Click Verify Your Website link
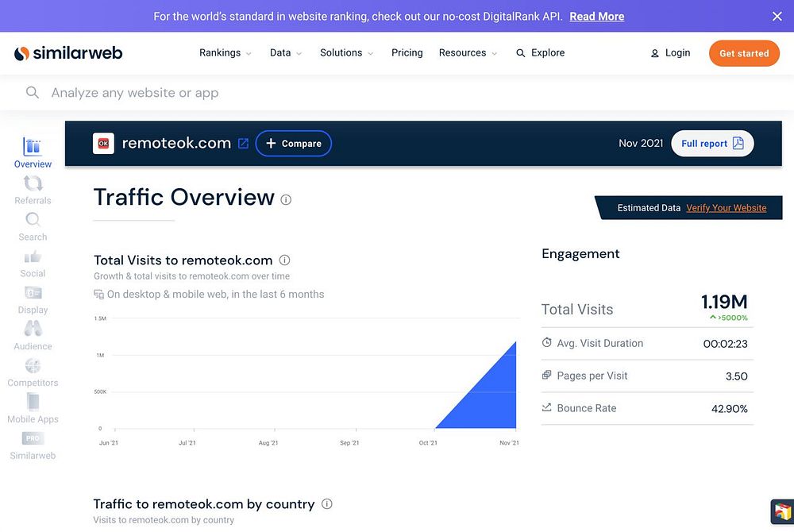The image size is (794, 532). tap(726, 208)
